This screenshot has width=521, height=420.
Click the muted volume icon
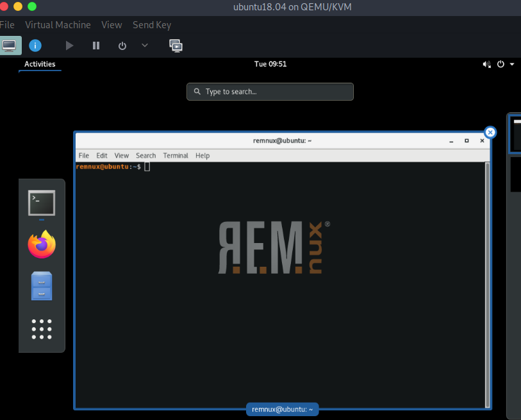(x=487, y=64)
